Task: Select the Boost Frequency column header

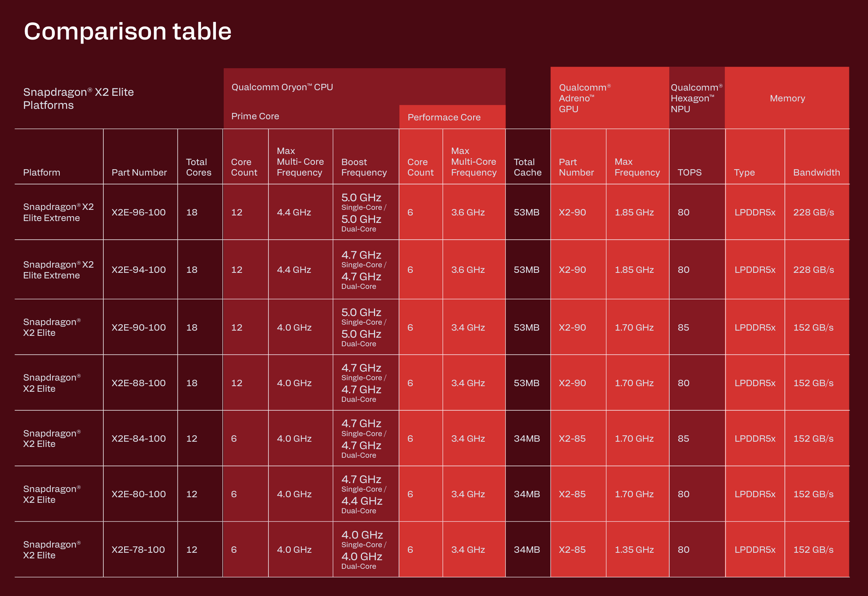Action: point(364,167)
